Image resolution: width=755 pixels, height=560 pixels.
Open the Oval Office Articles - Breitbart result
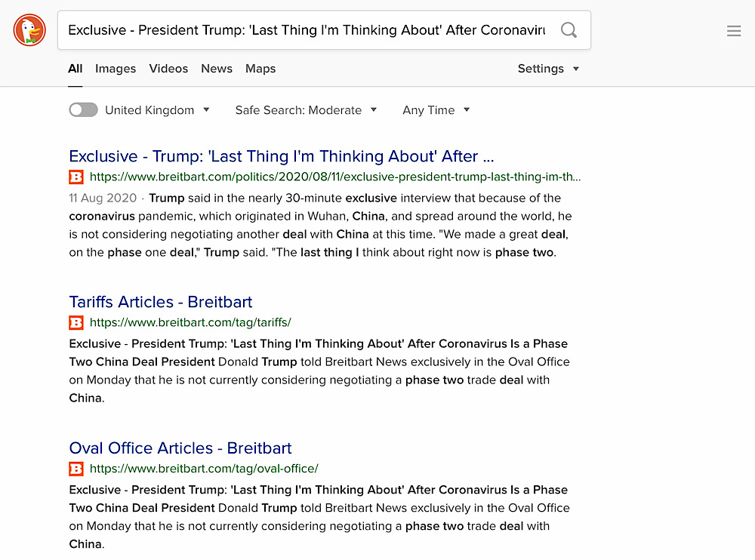click(x=180, y=448)
